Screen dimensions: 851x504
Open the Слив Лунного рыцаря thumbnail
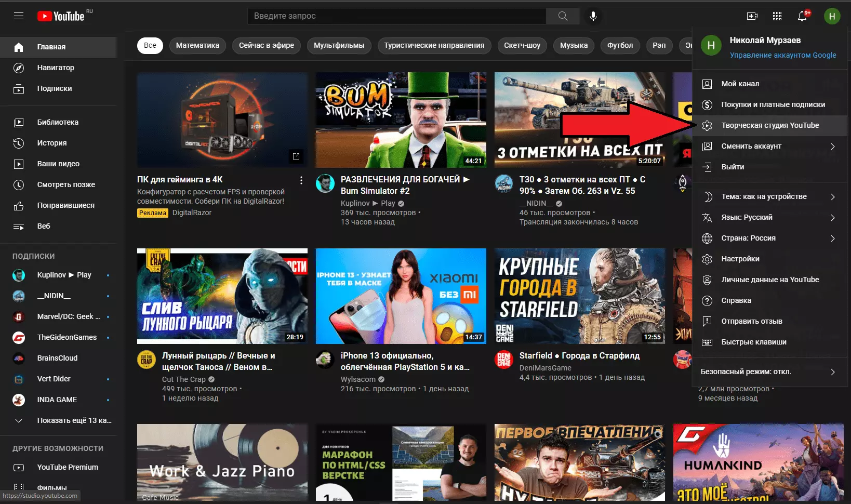(x=222, y=296)
